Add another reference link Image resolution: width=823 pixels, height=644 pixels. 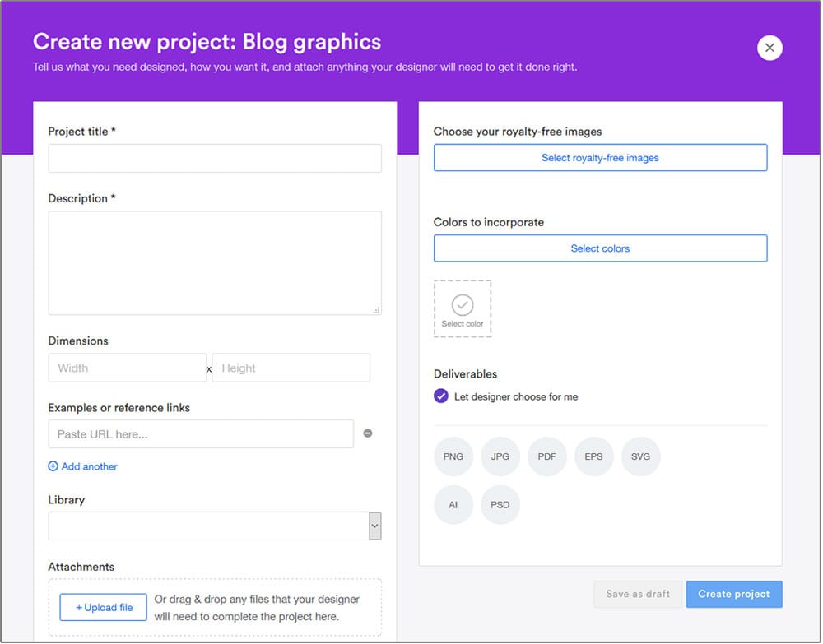coord(82,466)
